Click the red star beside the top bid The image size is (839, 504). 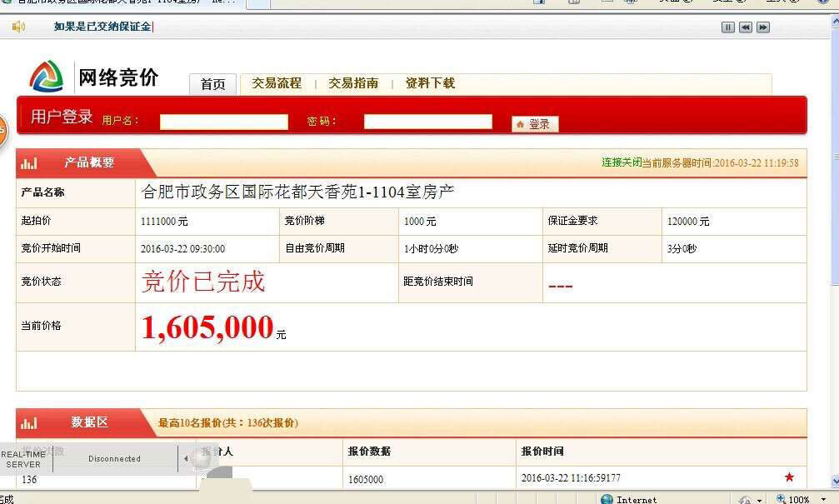(789, 477)
